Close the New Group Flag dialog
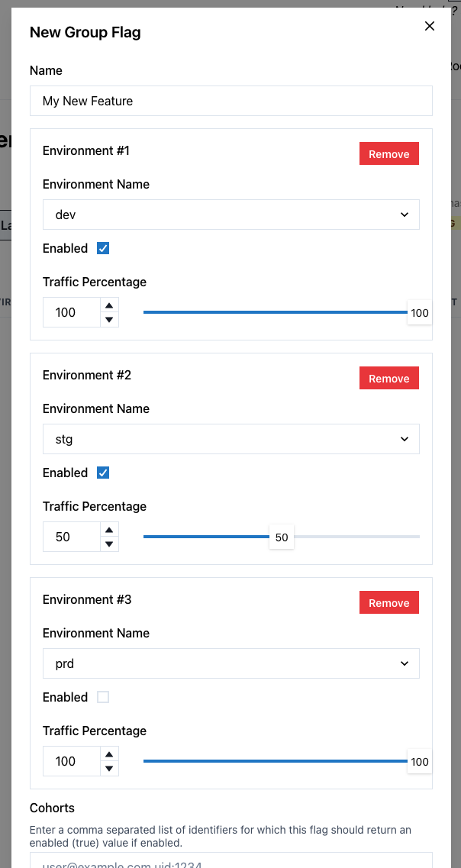Image resolution: width=461 pixels, height=868 pixels. [x=430, y=27]
